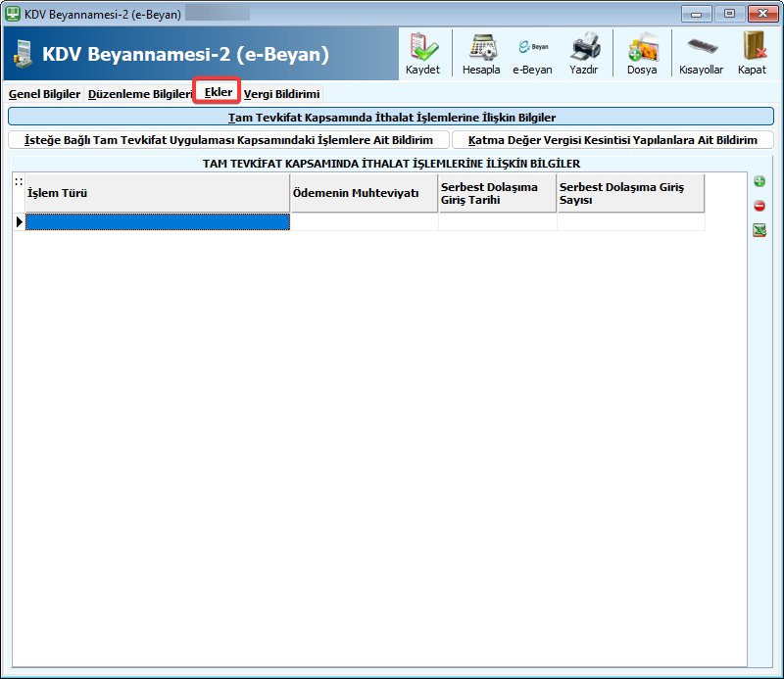Open İsteğe Bağlı Tam Tevkifat Uygulaması section
784x679 pixels.
coord(228,140)
